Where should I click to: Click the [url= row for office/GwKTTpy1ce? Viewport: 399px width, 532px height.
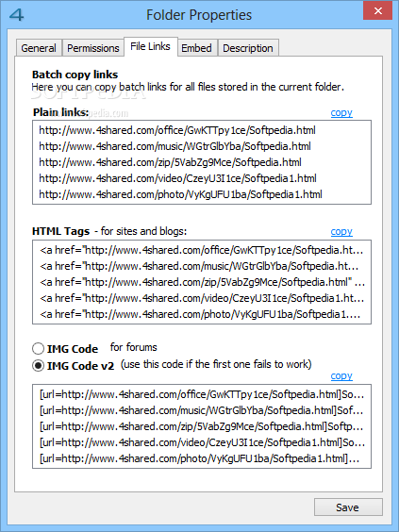pyautogui.click(x=202, y=394)
